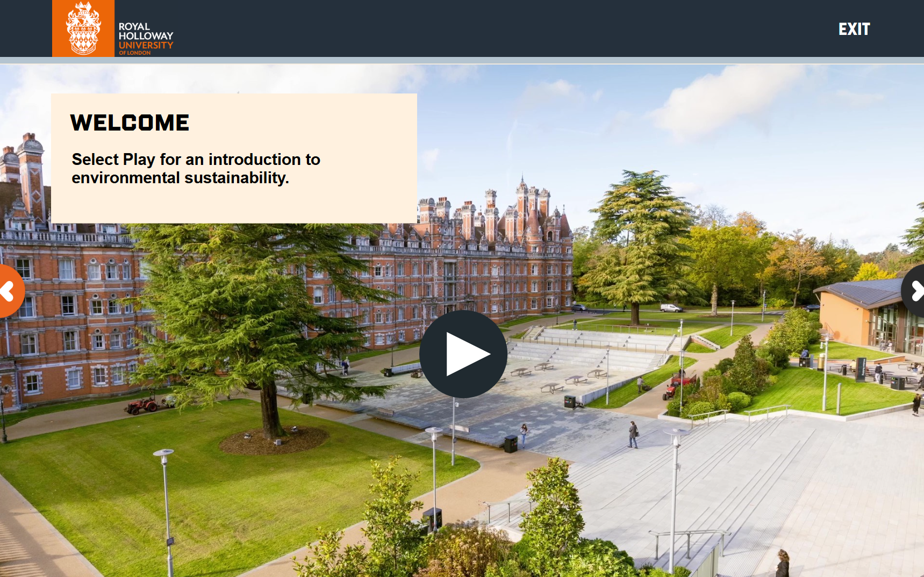Click the orange arrow on the left edge
The width and height of the screenshot is (924, 577).
[8, 290]
